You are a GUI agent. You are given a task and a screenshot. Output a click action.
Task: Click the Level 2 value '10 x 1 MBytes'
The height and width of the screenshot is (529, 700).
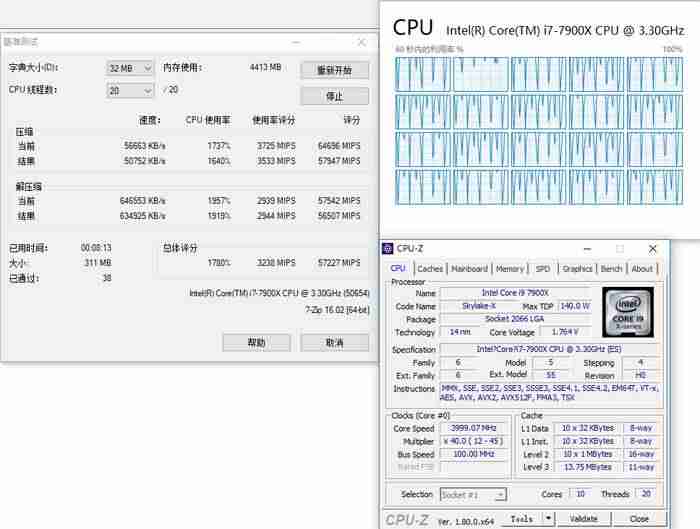coord(588,454)
